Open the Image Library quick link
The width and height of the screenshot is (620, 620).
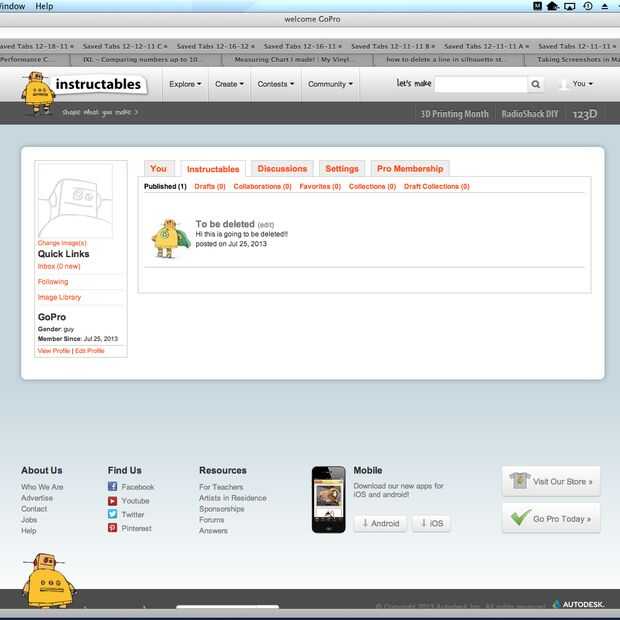pos(59,297)
